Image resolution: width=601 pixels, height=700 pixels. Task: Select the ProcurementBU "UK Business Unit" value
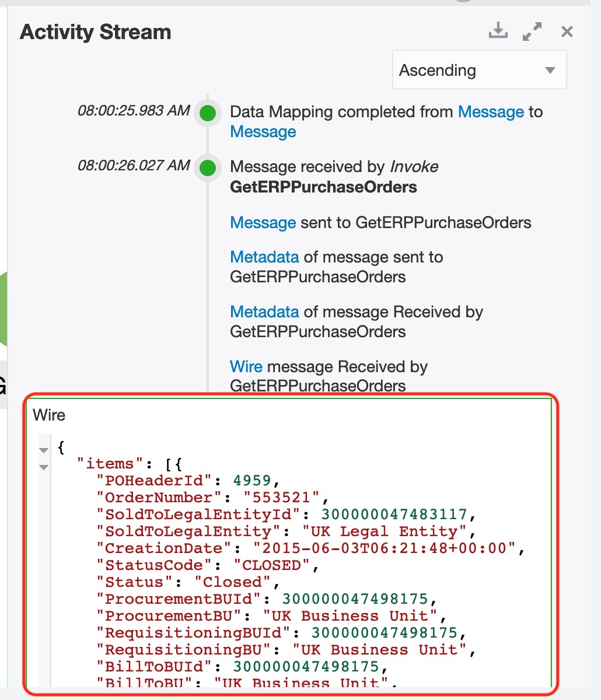tap(351, 616)
